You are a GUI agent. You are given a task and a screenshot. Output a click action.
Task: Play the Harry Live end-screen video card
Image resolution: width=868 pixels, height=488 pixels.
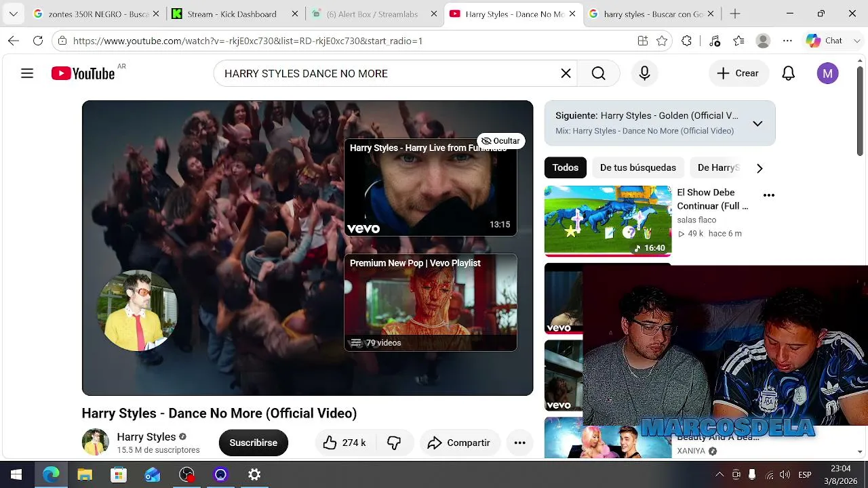[431, 188]
